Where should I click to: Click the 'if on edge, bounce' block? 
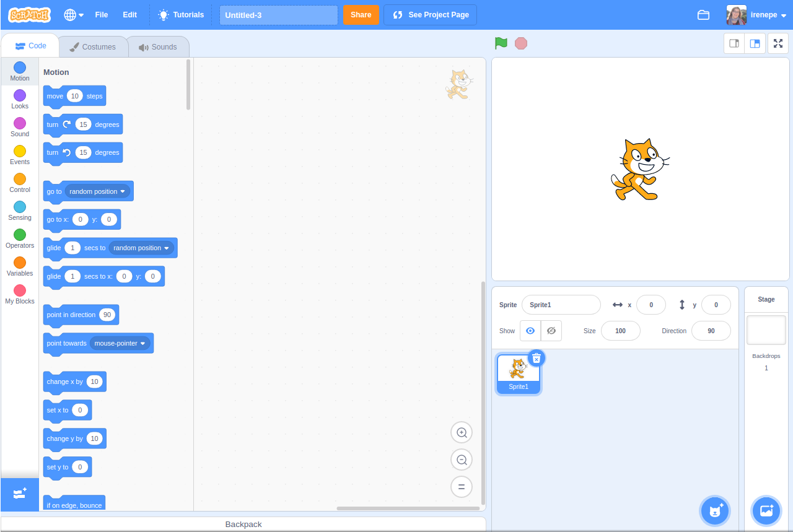pos(74,504)
